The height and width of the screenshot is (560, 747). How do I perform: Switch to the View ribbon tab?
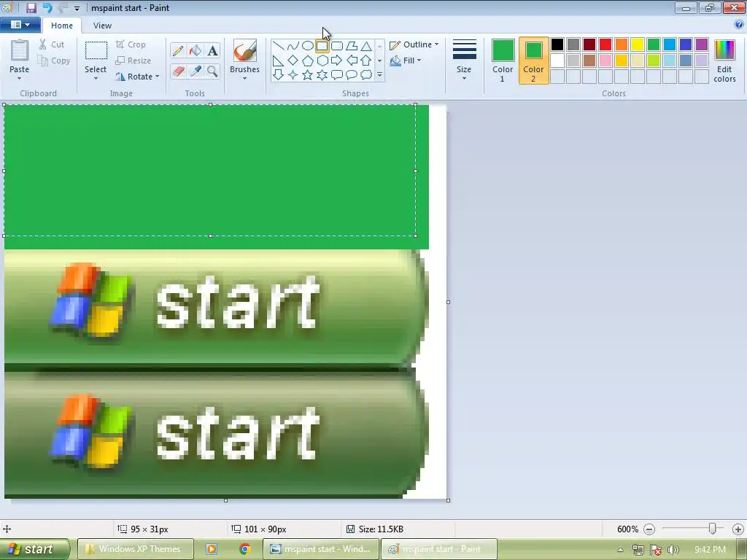[102, 26]
